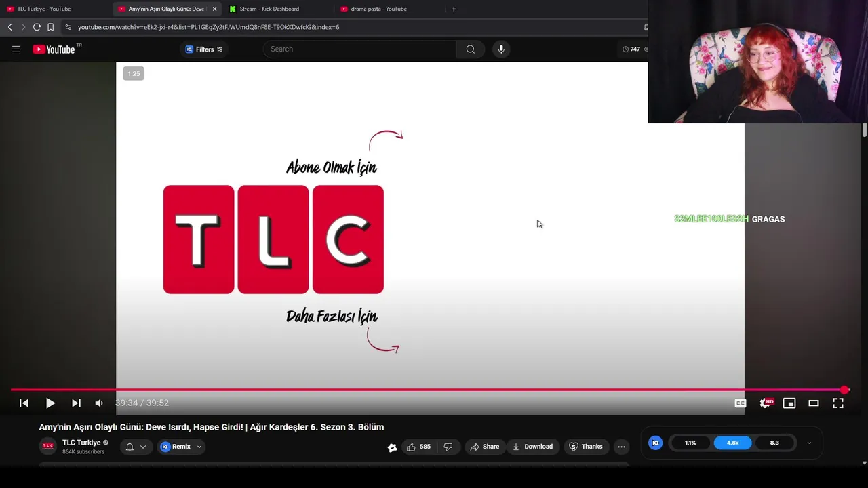Image resolution: width=868 pixels, height=488 pixels.
Task: Switch to drama pasta - YouTube tab
Action: pyautogui.click(x=388, y=9)
